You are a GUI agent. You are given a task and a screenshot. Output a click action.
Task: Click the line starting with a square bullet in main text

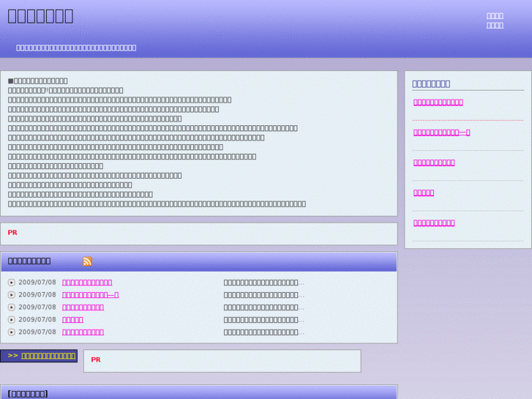click(x=37, y=81)
